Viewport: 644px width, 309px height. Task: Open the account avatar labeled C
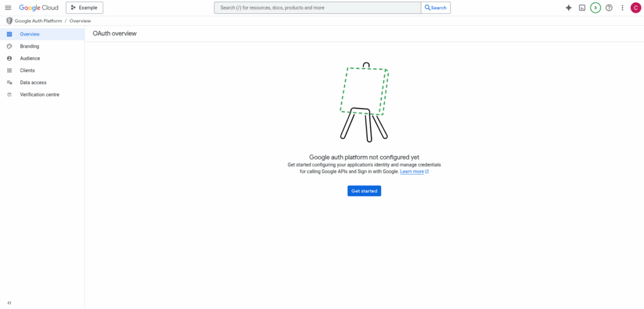point(636,8)
